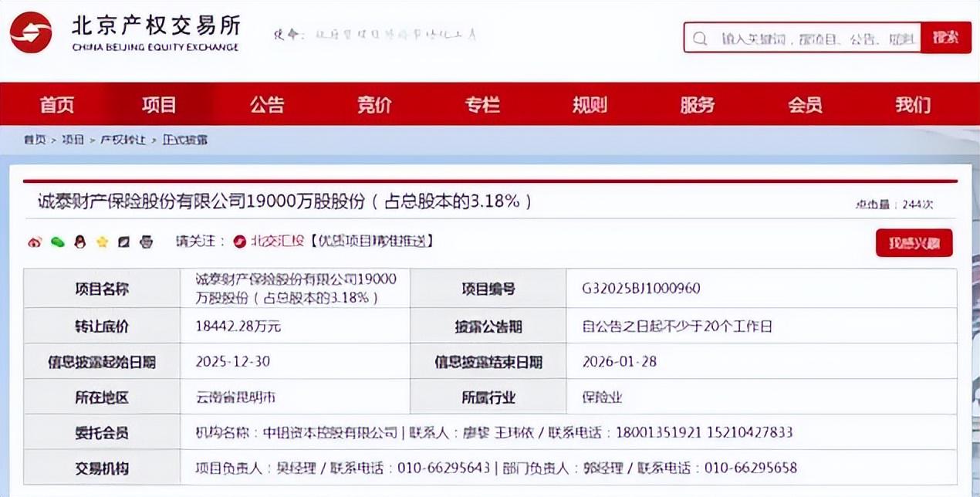
Task: Click 项目 in the breadcrumb path
Action: [73, 140]
